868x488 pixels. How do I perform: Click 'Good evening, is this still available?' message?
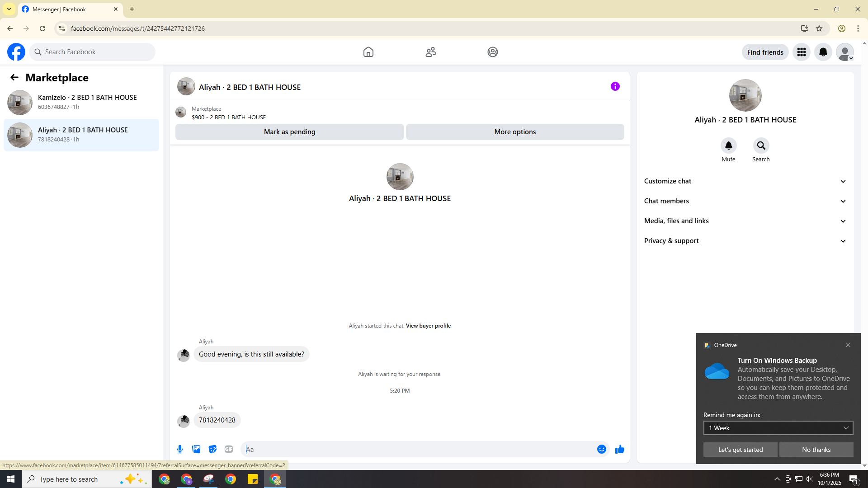point(251,354)
